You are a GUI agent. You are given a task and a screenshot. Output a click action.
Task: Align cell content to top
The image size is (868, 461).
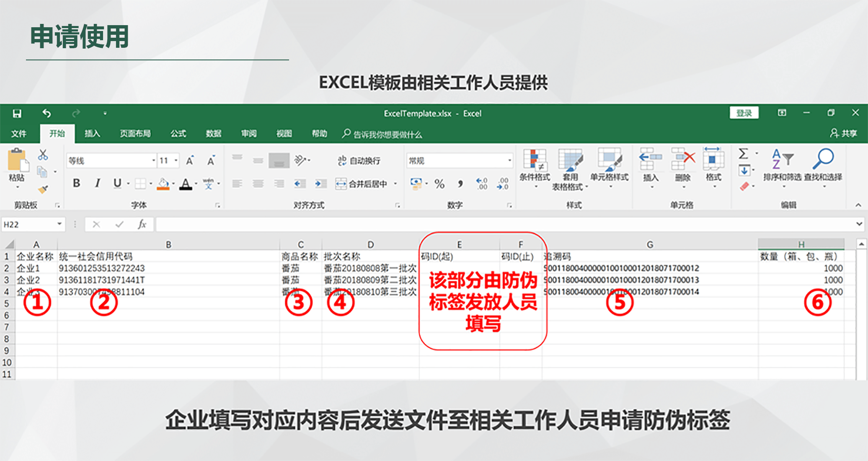point(237,158)
